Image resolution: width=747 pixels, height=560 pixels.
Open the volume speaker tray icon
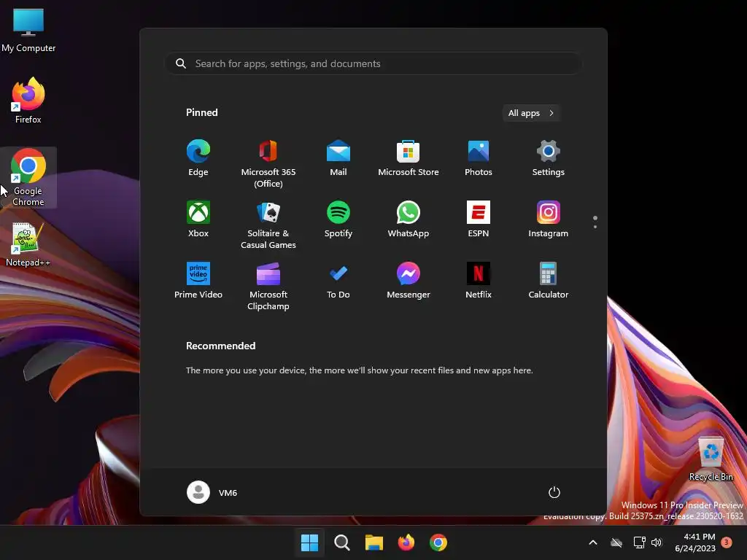pyautogui.click(x=657, y=542)
